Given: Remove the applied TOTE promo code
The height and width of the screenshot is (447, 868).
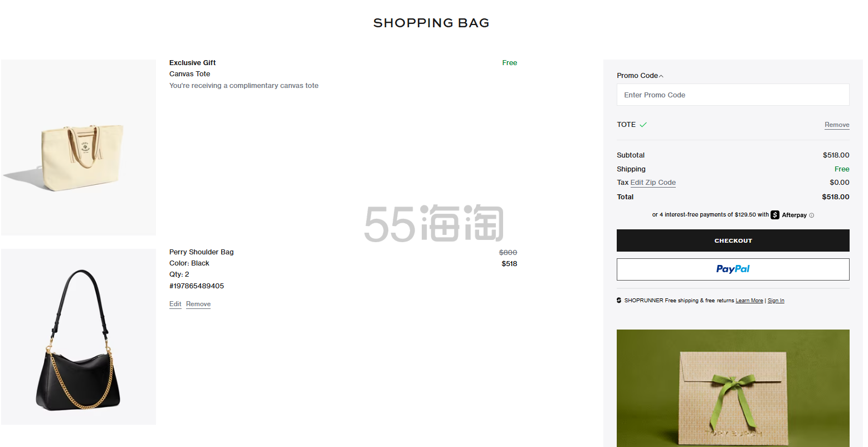Looking at the screenshot, I should pos(836,125).
